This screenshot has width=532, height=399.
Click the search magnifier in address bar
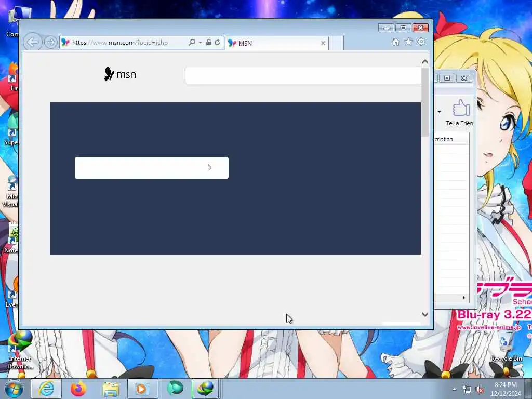(x=192, y=43)
